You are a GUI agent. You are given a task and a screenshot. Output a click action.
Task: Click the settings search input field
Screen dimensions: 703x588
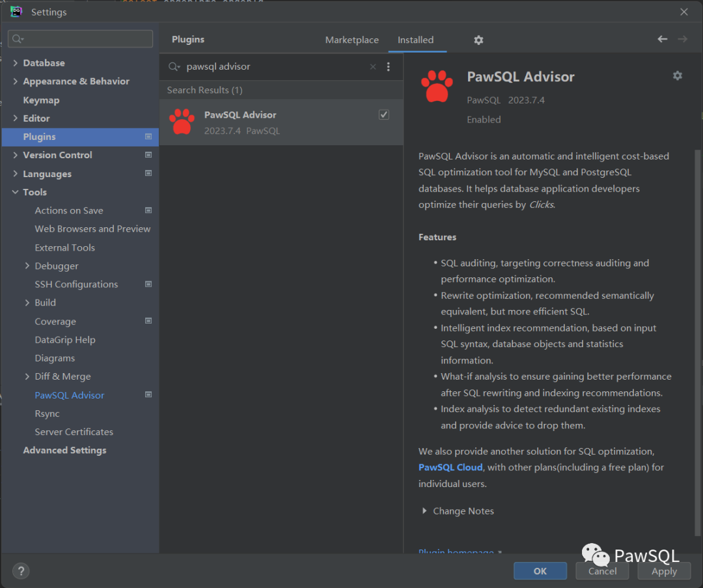point(85,39)
